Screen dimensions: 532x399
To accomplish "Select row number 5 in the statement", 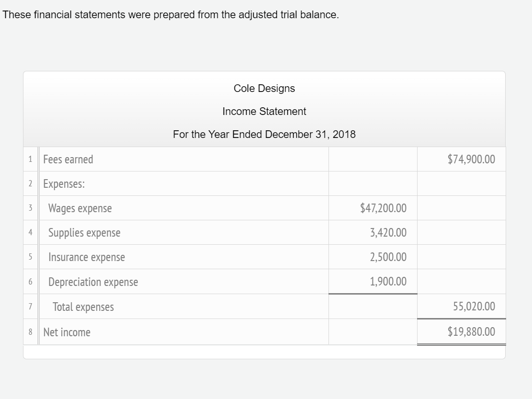I will tap(30, 257).
